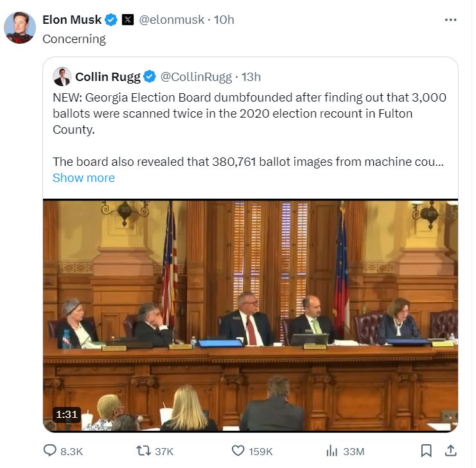Image resolution: width=476 pixels, height=468 pixels.
Task: Open the three-dot more options menu
Action: (x=450, y=20)
